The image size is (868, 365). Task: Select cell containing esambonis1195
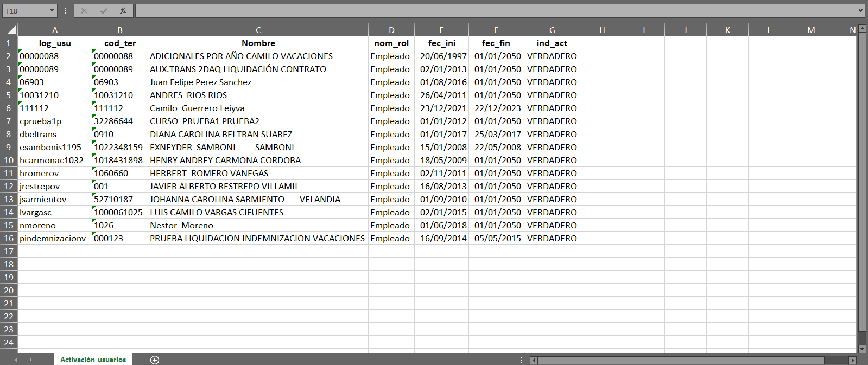(x=55, y=147)
